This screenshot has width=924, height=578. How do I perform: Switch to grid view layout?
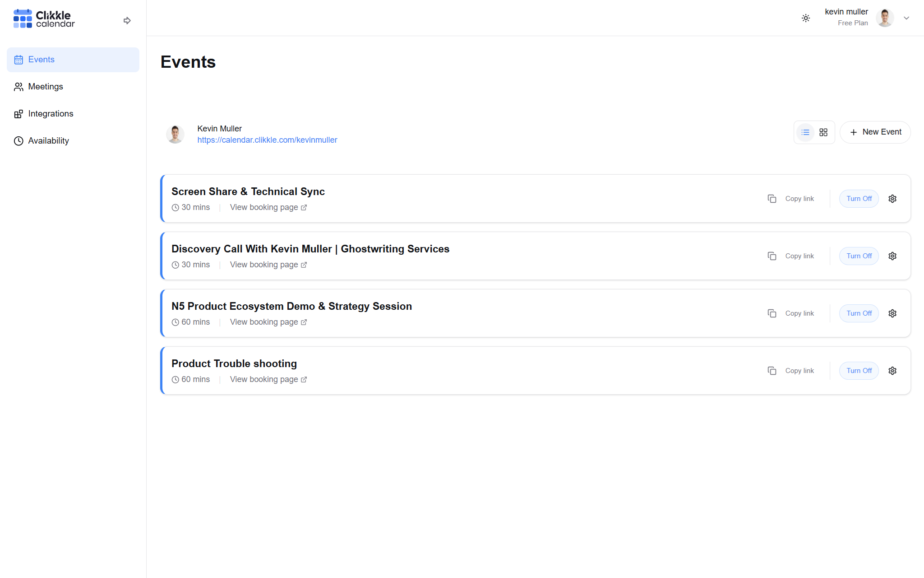point(823,132)
